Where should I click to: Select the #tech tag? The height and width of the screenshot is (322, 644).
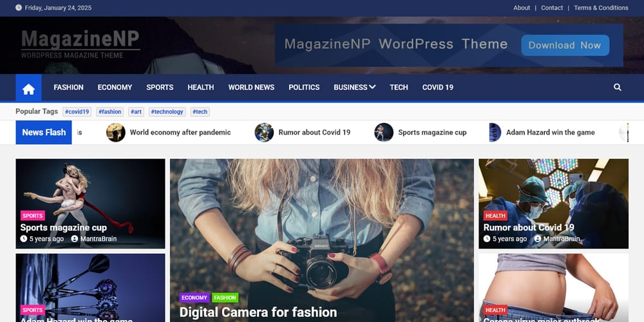[x=200, y=111]
